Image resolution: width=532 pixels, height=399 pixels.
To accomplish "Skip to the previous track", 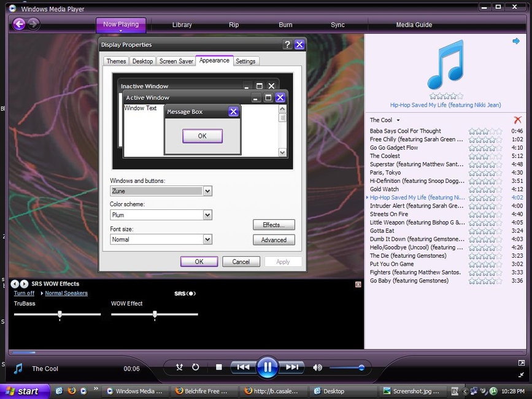I will pyautogui.click(x=243, y=367).
